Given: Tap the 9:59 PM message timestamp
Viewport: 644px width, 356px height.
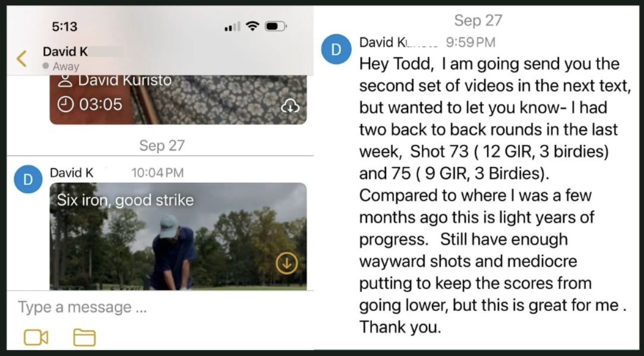Looking at the screenshot, I should (471, 42).
